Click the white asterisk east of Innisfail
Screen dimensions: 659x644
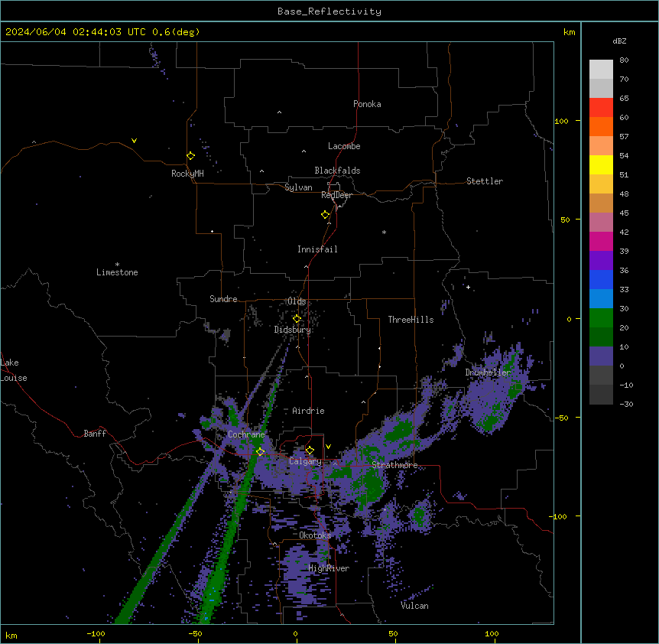(384, 232)
